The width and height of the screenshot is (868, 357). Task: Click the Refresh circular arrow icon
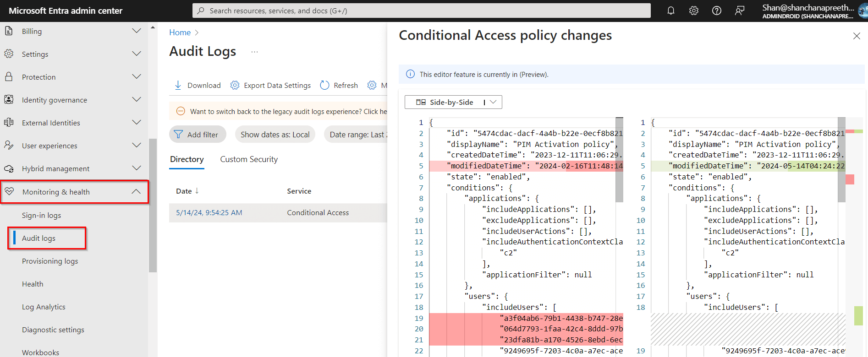[324, 85]
